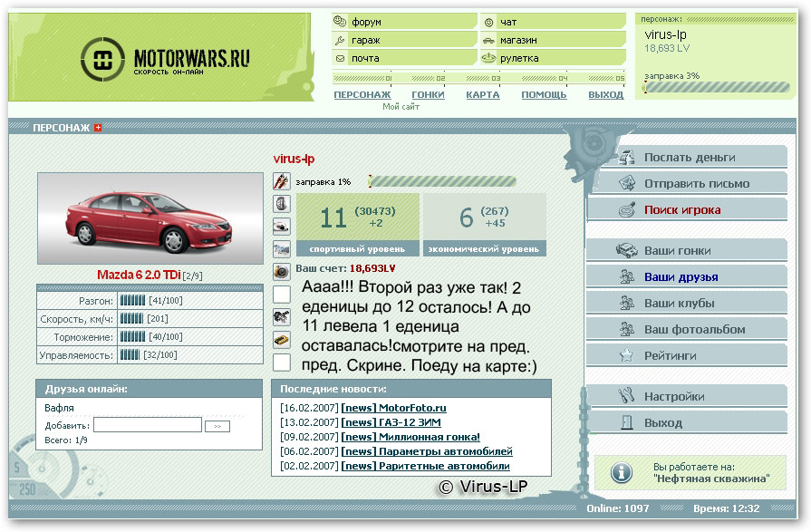Expand the red plus next to ПЕРСОНАЖ
The height and width of the screenshot is (532, 811).
tap(98, 128)
